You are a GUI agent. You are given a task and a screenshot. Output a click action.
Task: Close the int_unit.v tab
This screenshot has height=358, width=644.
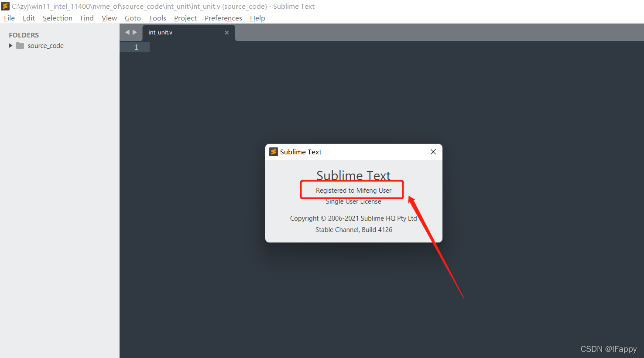227,33
